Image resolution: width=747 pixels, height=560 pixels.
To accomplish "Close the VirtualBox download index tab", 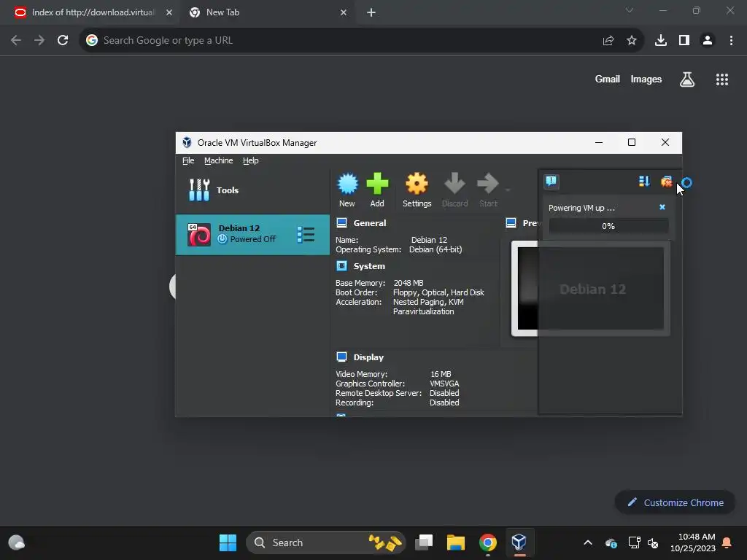I will click(x=169, y=12).
